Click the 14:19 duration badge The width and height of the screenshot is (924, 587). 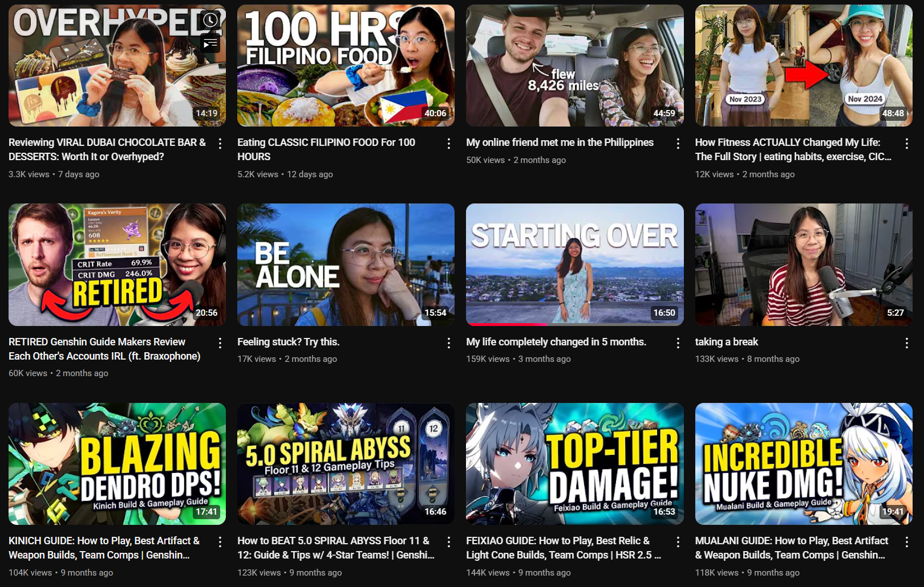pos(206,113)
